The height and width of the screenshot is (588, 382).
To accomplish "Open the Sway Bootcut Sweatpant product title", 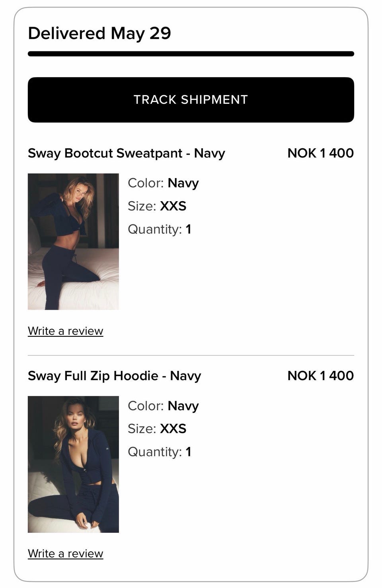I will [x=127, y=153].
